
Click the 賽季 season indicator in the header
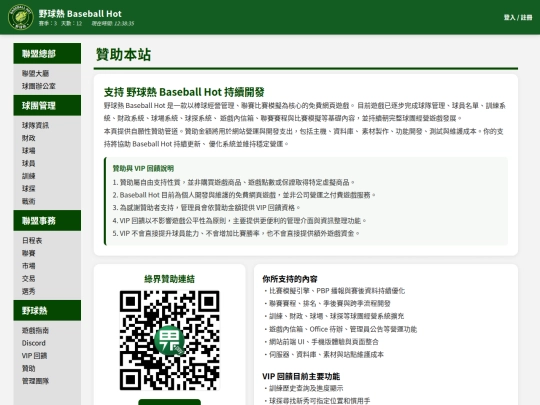48,23
